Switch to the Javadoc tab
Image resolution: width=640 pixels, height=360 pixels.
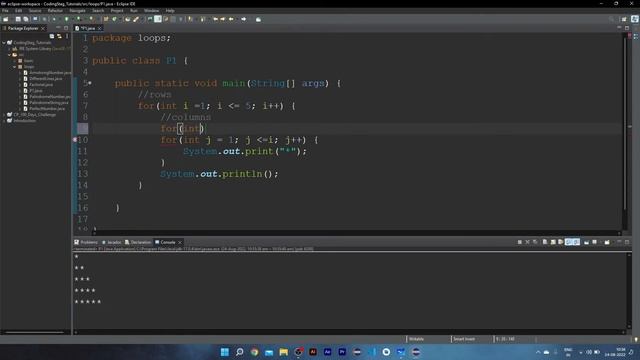point(111,242)
